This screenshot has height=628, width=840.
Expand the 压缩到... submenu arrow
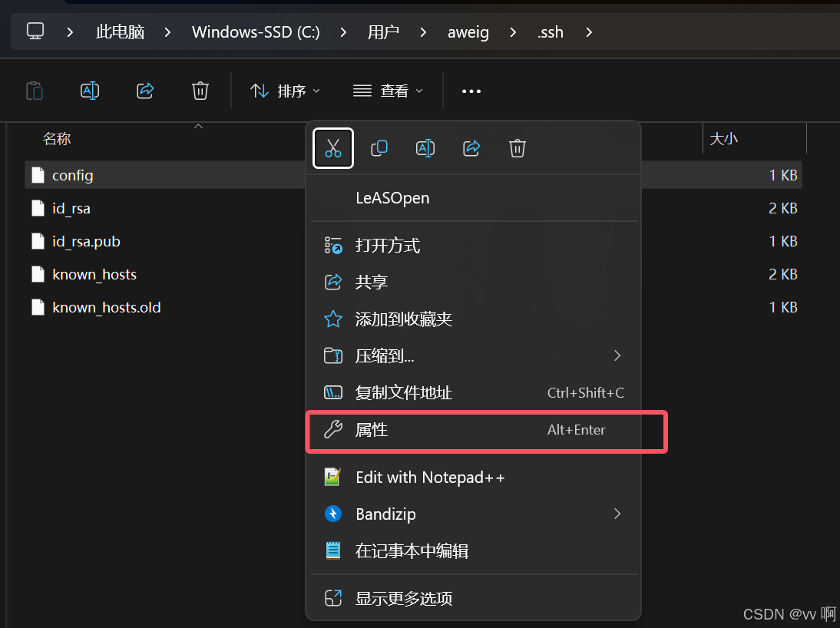coord(617,355)
